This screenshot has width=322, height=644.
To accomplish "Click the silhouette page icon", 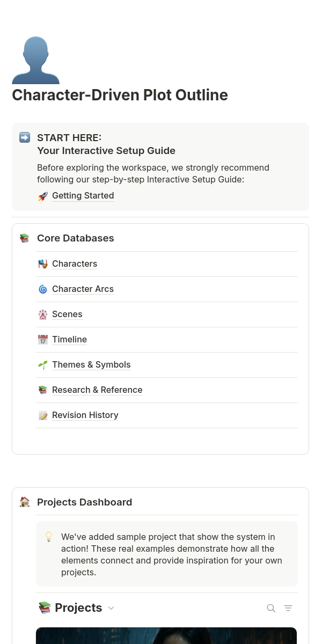I will 35,60.
